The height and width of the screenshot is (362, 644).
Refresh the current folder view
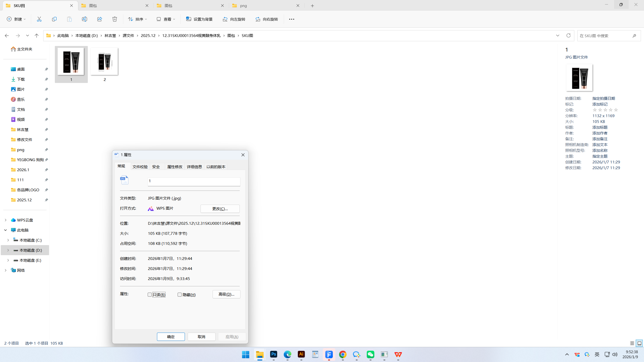coord(568,35)
